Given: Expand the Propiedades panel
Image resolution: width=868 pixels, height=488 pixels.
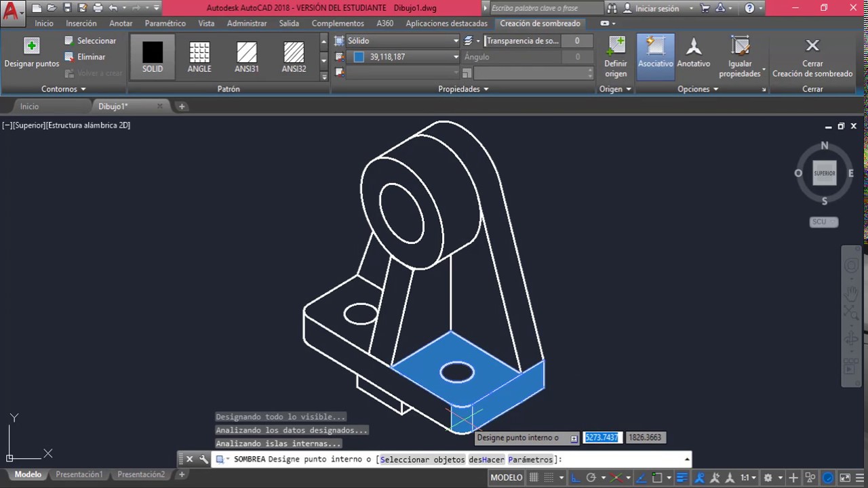Looking at the screenshot, I should [463, 89].
